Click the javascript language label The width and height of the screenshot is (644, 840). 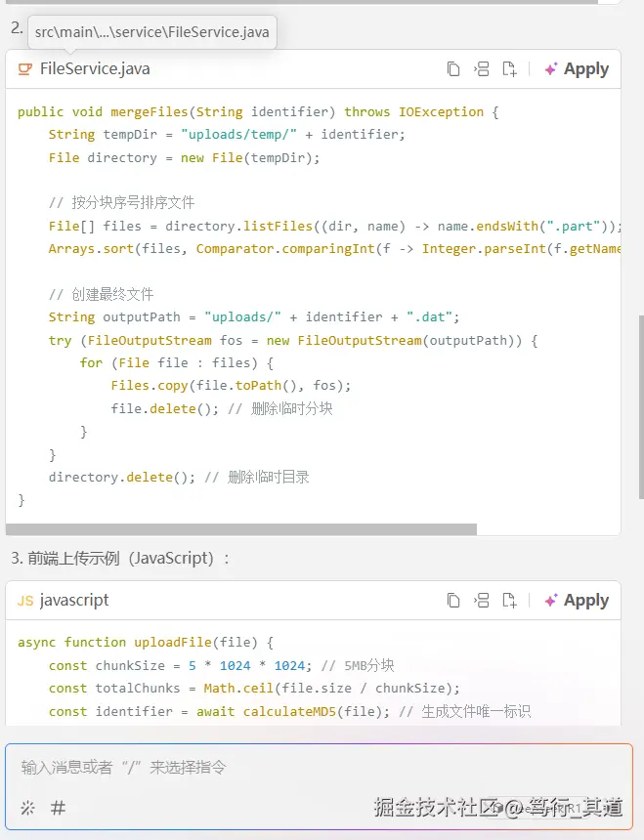coord(74,601)
